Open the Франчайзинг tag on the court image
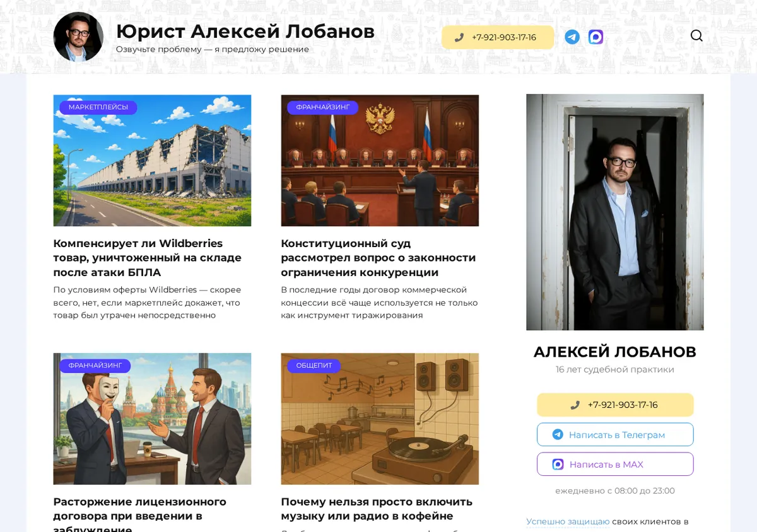This screenshot has height=532, width=757. [323, 107]
